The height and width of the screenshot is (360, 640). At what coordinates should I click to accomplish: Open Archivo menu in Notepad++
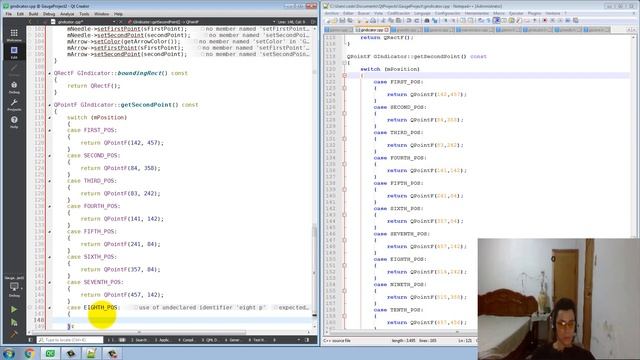pyautogui.click(x=331, y=13)
